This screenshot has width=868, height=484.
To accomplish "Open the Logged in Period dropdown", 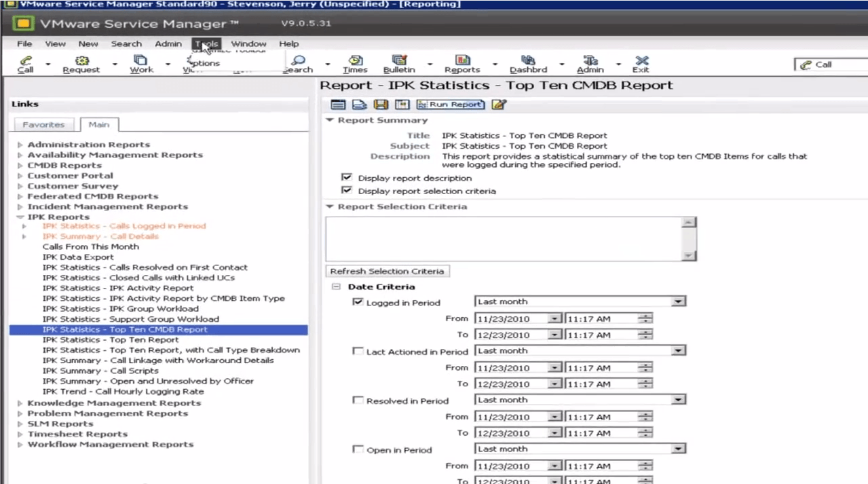I will coord(677,301).
